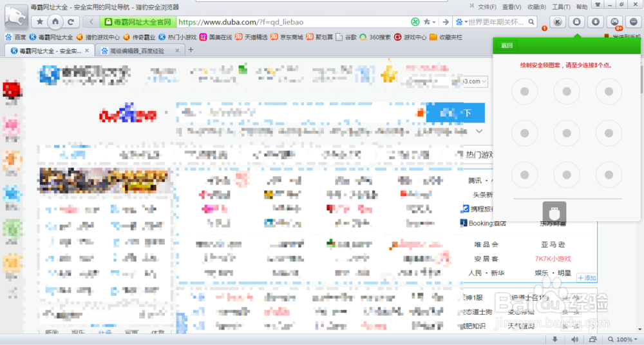Screen dimensions: 644x345
Task: Open the 唯品会 link
Action: coord(486,244)
